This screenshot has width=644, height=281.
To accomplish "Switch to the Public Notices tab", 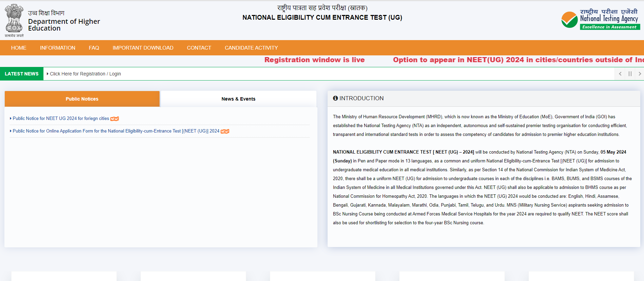I will pyautogui.click(x=82, y=99).
